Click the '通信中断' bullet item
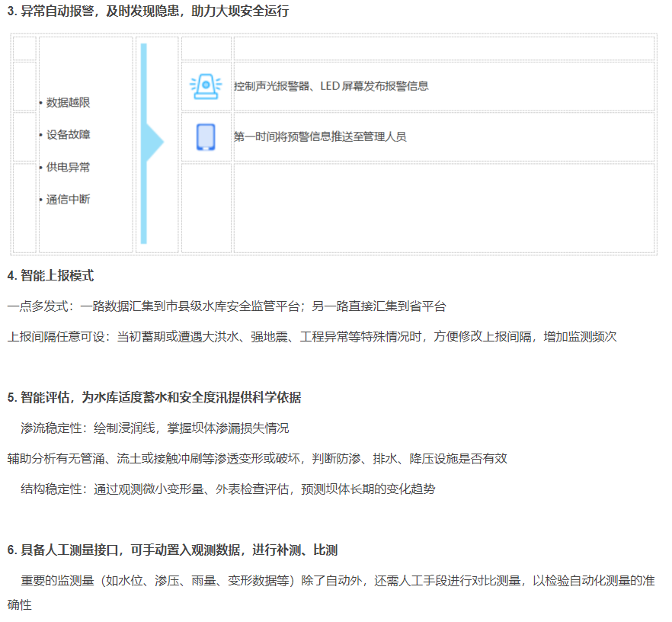The image size is (672, 622). [68, 200]
